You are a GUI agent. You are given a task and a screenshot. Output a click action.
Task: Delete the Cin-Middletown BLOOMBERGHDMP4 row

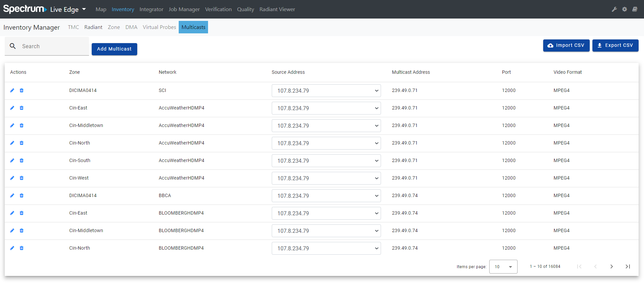[22, 230]
